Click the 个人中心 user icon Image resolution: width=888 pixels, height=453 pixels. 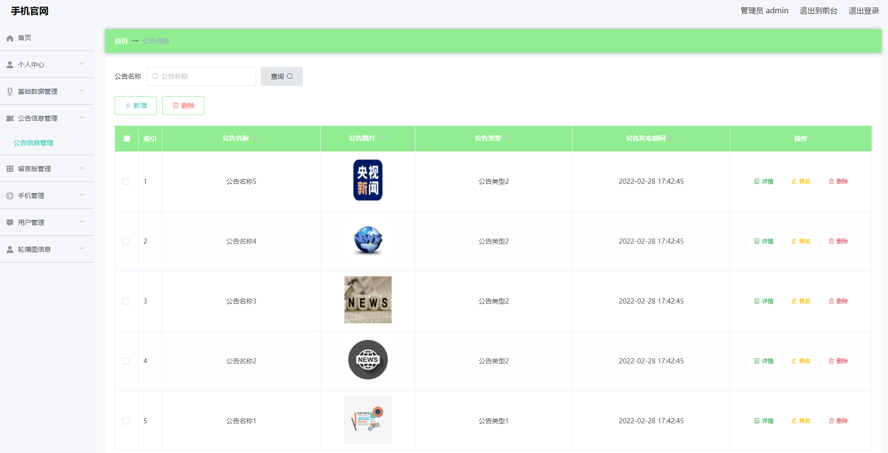(x=10, y=65)
